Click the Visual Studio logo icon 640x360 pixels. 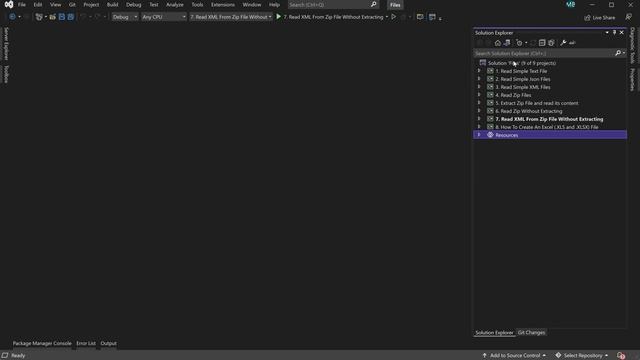pos(9,4)
